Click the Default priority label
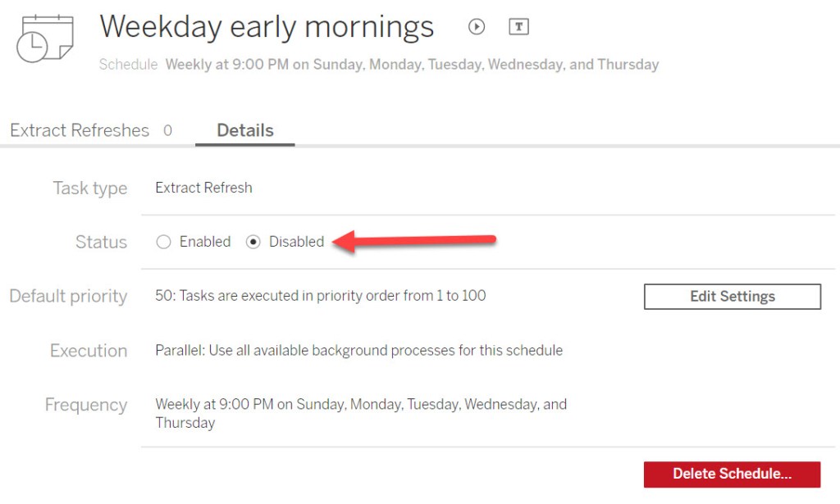Image resolution: width=840 pixels, height=504 pixels. [68, 296]
